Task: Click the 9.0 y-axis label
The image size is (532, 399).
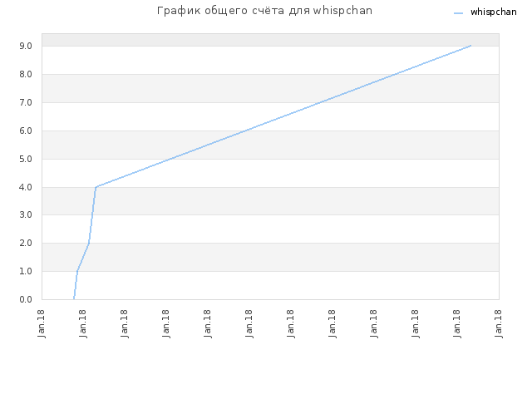Action: click(26, 47)
